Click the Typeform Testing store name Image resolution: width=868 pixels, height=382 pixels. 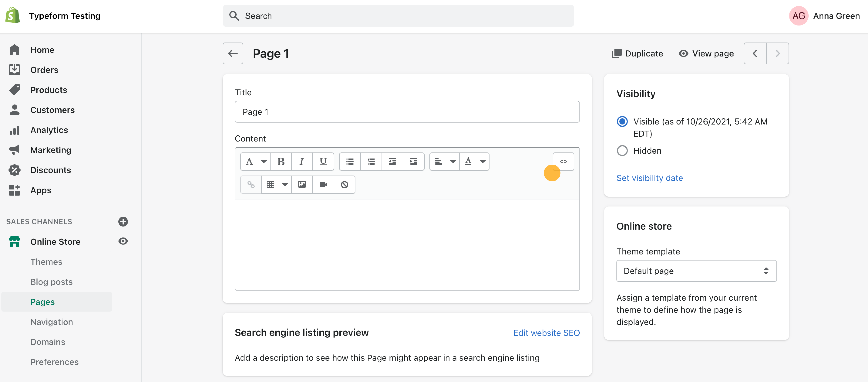[x=65, y=16]
